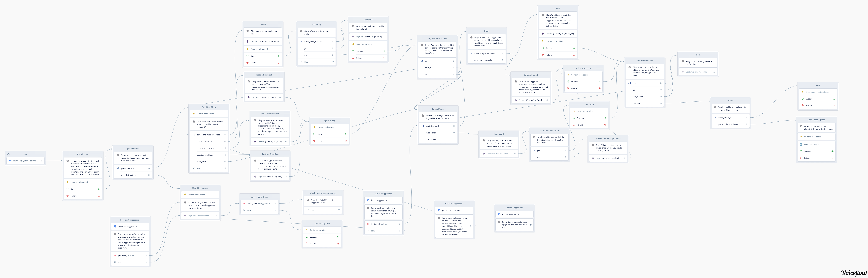Select the Send Post Request block header
868x278 pixels.
click(816, 120)
